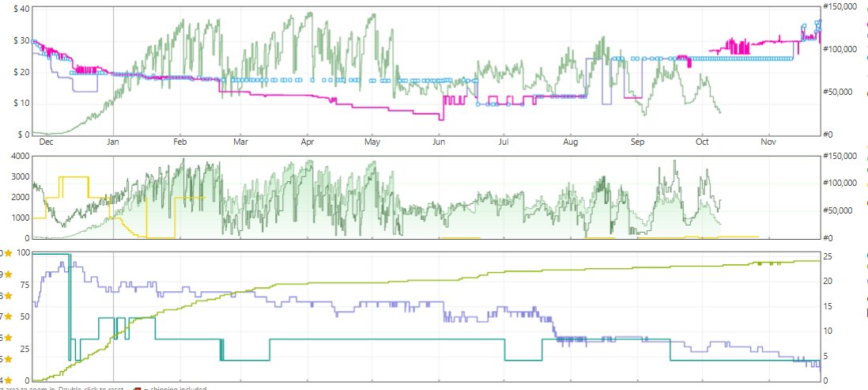Select the Jun label on the time axis

click(x=439, y=142)
